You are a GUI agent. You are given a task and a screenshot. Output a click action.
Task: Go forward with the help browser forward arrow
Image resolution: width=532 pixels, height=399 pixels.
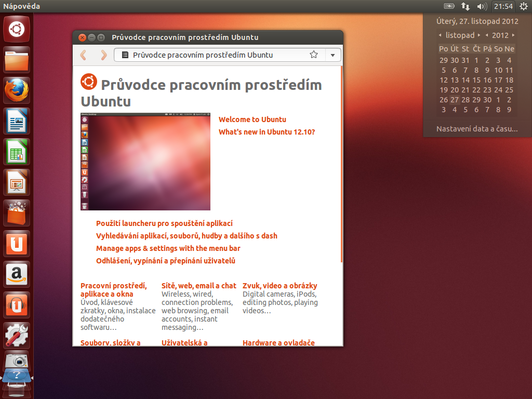click(x=103, y=55)
